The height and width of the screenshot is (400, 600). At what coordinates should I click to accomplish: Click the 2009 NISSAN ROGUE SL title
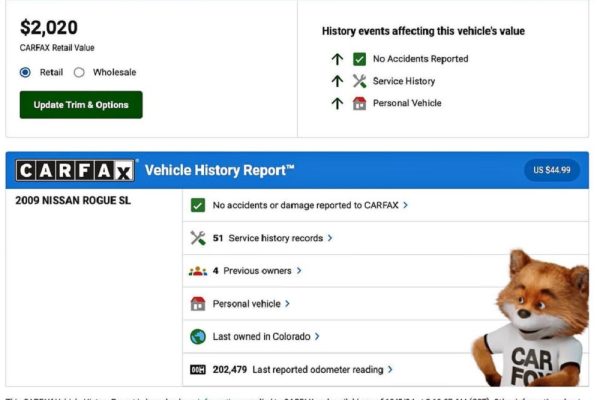pos(73,201)
